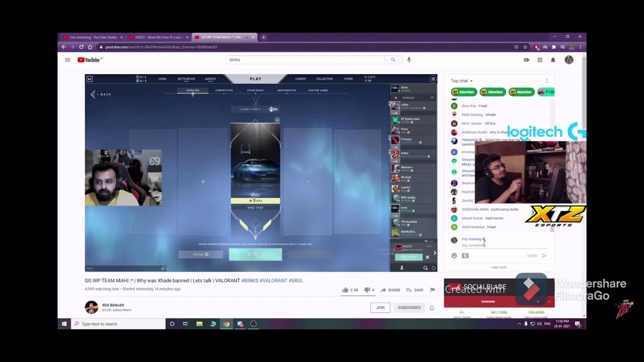Click the 8bit Binks69 channel avatar
The image size is (644, 362).
[91, 307]
